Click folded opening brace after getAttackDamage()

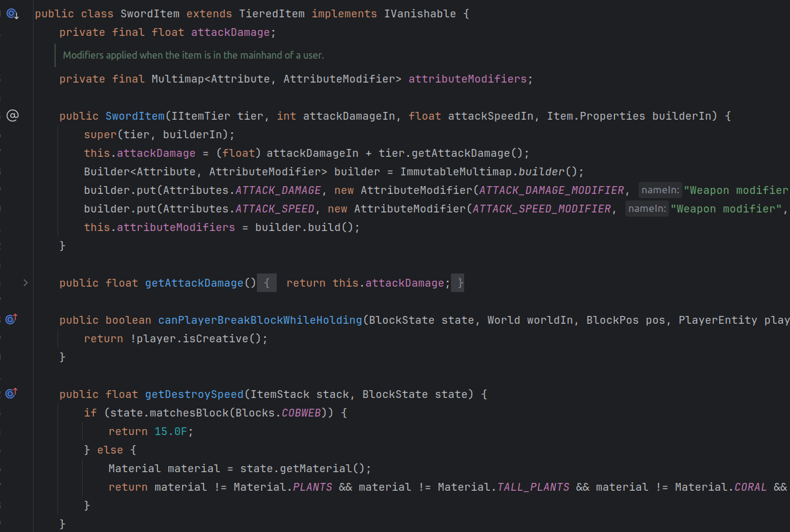[267, 283]
